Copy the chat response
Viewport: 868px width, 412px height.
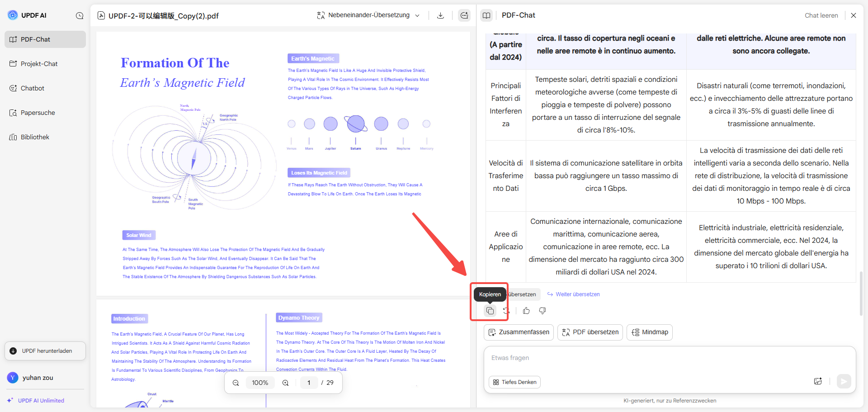tap(490, 311)
